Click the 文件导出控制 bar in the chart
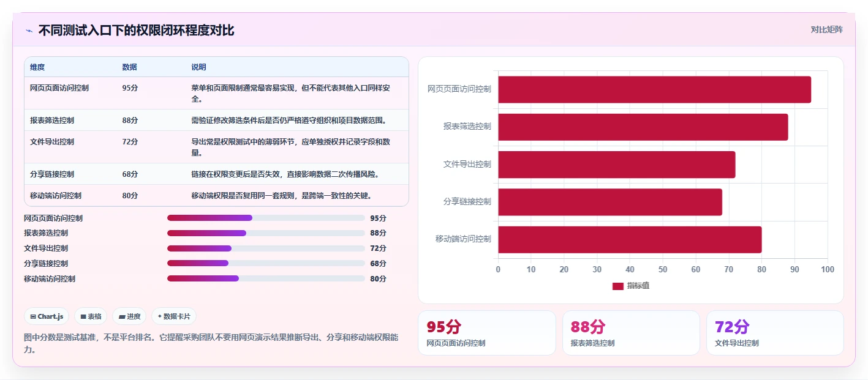The image size is (868, 380). 616,165
